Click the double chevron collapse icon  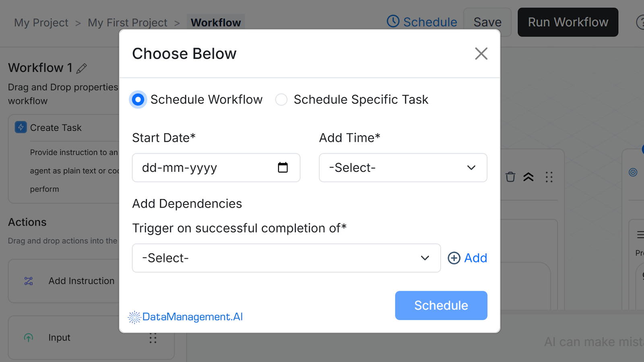point(529,177)
